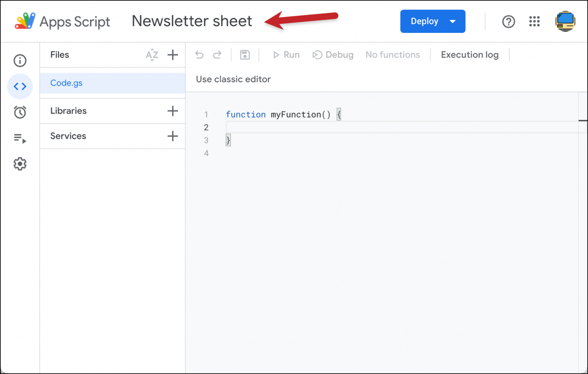Select the Editor icon in the sidebar
Screen dimensions: 588x374
(x=20, y=87)
